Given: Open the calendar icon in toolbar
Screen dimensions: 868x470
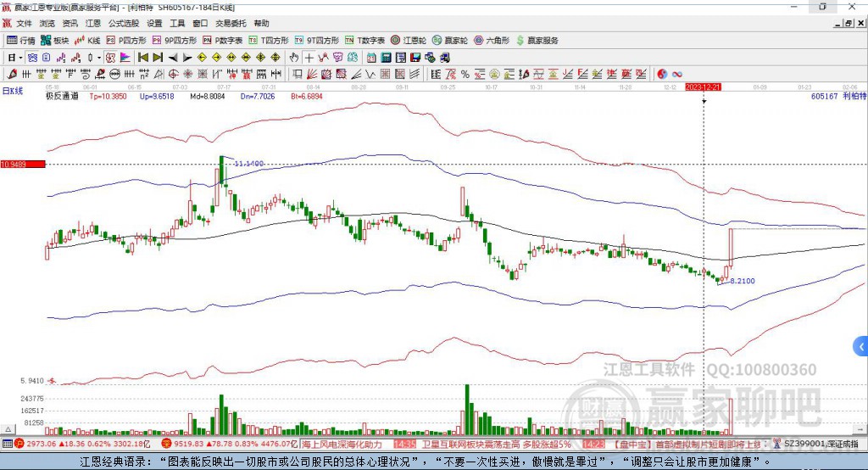Looking at the screenshot, I should click(x=371, y=58).
